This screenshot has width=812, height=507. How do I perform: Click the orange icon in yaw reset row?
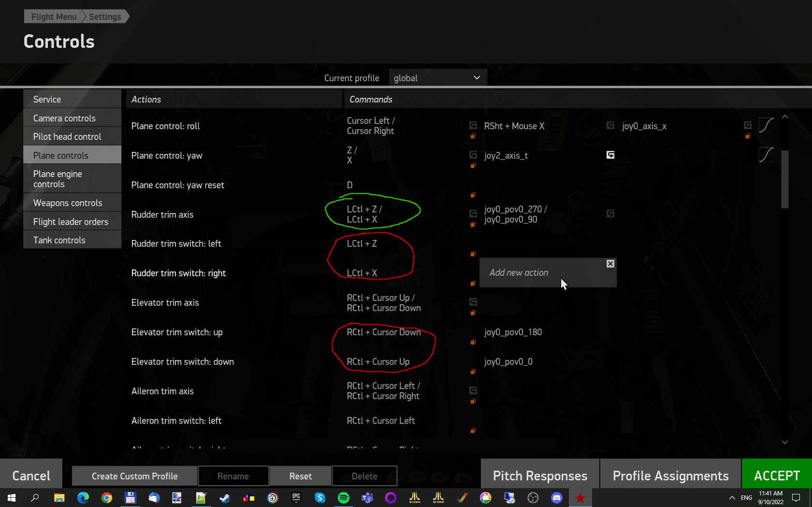click(473, 195)
